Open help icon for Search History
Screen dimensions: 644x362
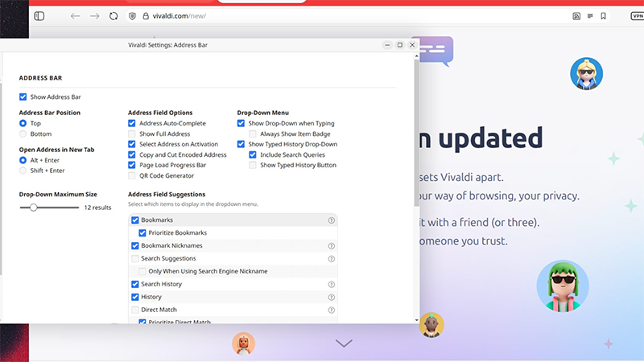331,284
